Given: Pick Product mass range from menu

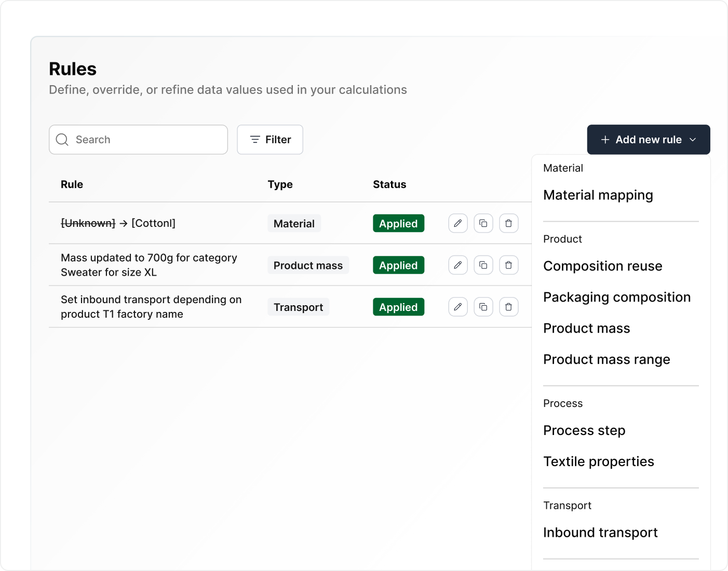Looking at the screenshot, I should pos(606,360).
